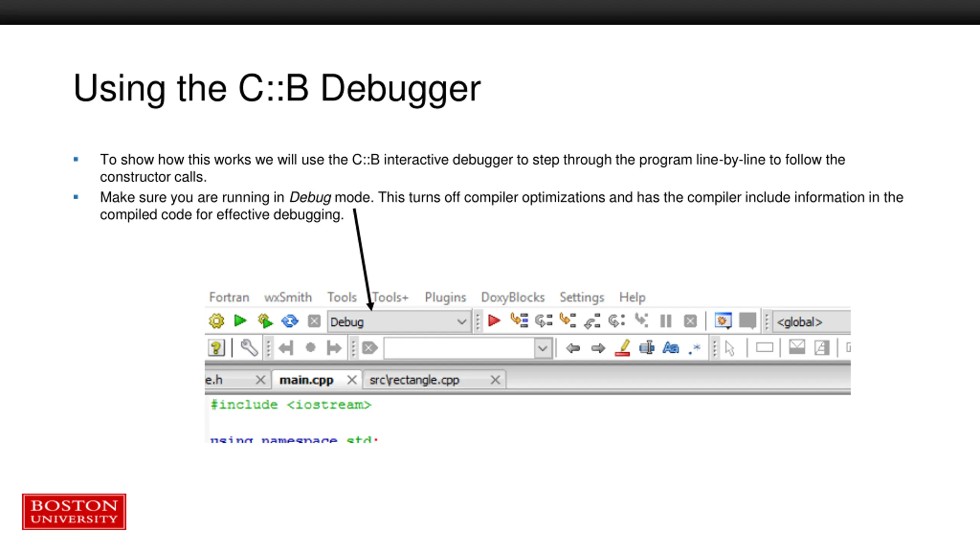
Task: Open the Tools menu
Action: click(342, 297)
